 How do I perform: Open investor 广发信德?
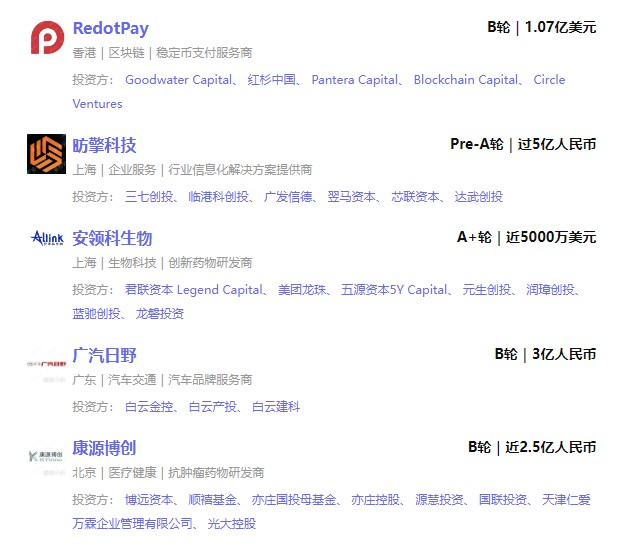click(x=288, y=197)
